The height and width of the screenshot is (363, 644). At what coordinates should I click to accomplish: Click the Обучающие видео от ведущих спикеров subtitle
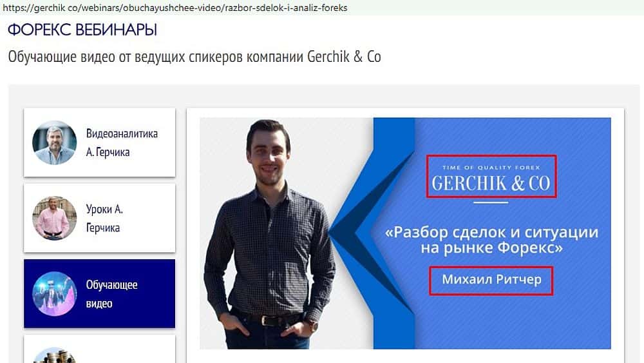coord(126,57)
